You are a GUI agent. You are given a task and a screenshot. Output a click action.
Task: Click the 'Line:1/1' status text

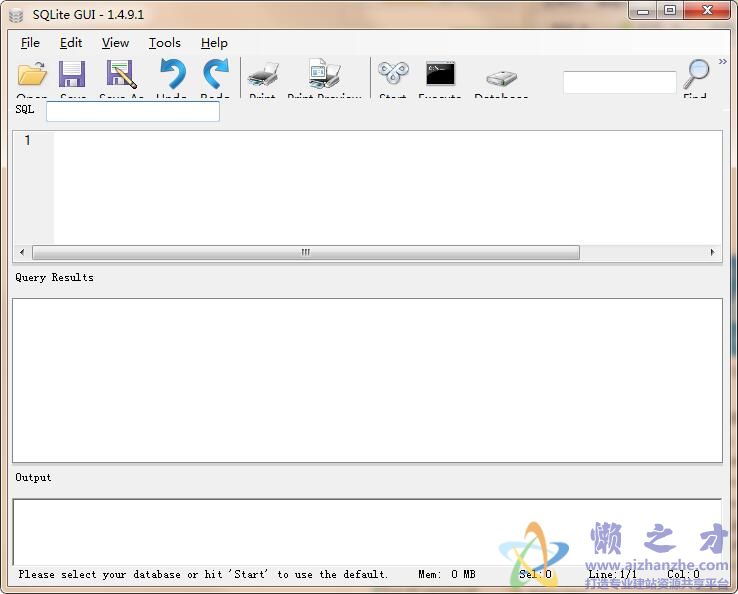click(612, 574)
